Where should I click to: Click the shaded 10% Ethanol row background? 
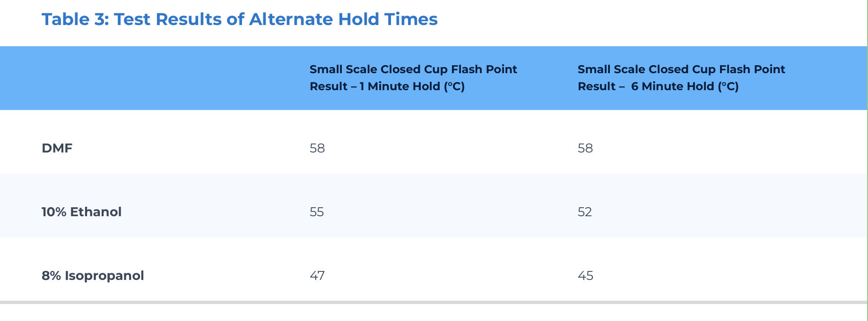[x=434, y=205]
